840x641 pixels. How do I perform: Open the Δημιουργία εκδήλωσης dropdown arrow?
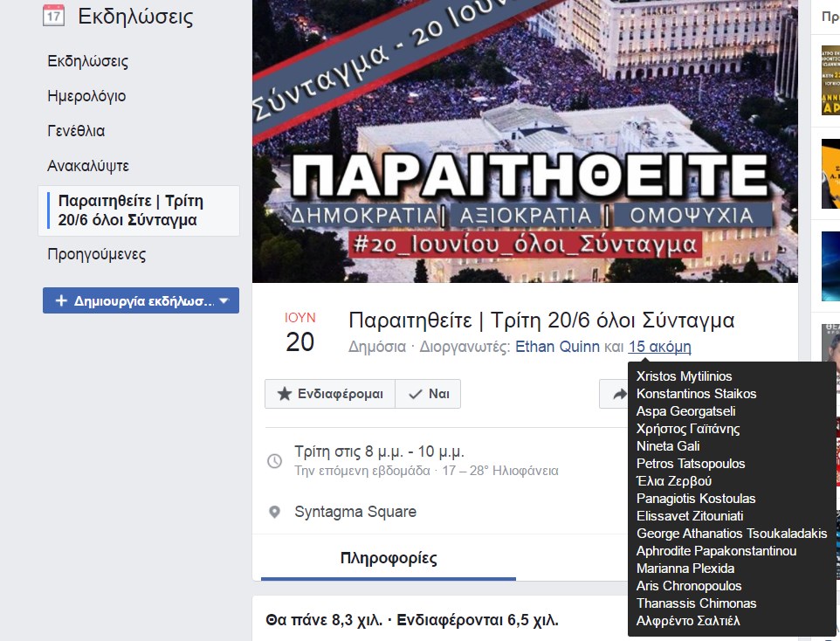point(224,300)
